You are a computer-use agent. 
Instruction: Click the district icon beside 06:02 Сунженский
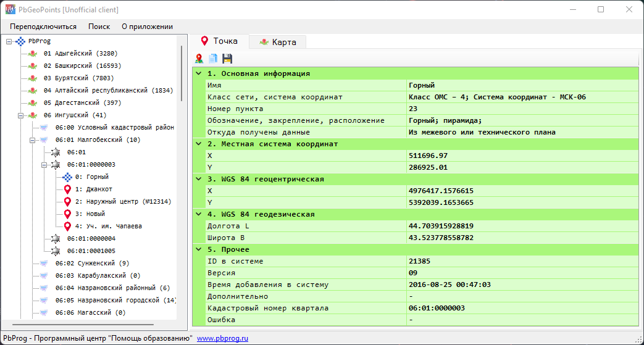(44, 264)
